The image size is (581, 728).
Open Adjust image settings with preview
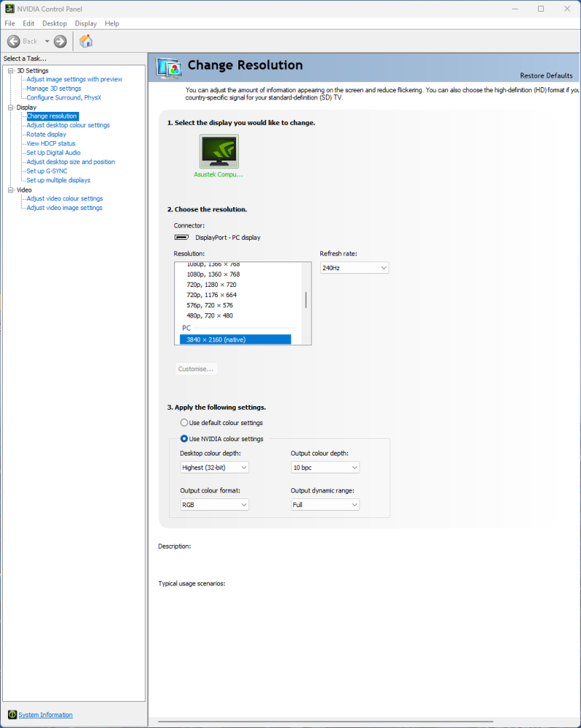pyautogui.click(x=74, y=79)
